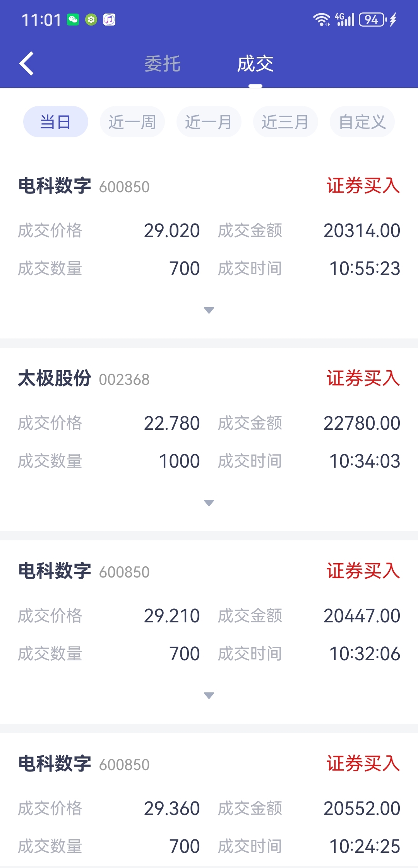Tap the 证券买入 label on 太极股份

(x=363, y=378)
